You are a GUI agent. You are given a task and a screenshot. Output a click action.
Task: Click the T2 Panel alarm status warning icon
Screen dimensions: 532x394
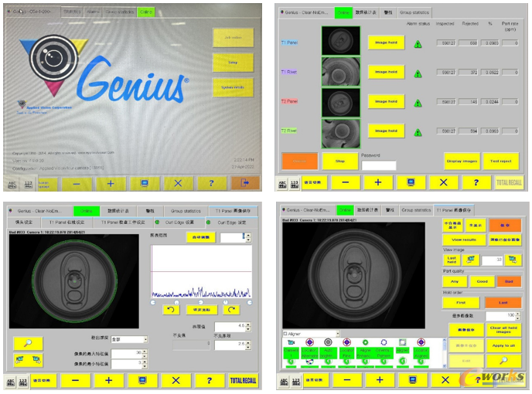click(x=418, y=103)
